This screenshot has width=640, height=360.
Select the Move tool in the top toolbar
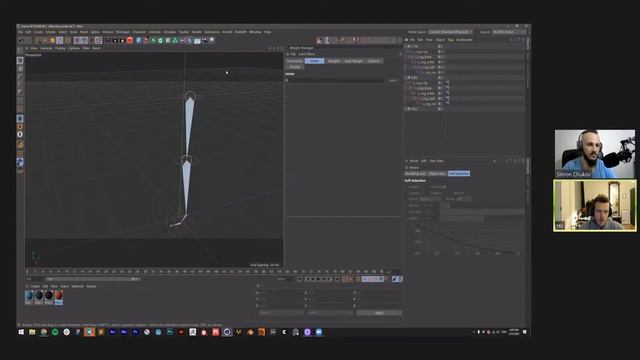coord(45,40)
